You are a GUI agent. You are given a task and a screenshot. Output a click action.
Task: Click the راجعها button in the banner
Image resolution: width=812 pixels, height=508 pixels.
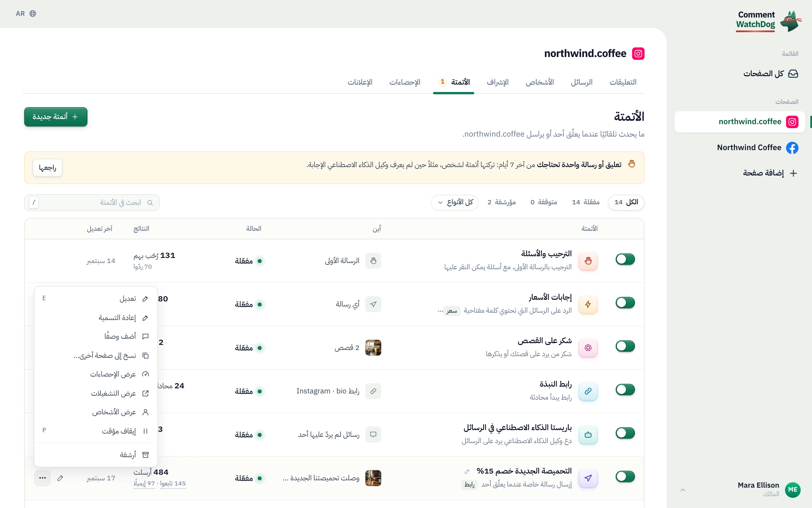coord(47,167)
